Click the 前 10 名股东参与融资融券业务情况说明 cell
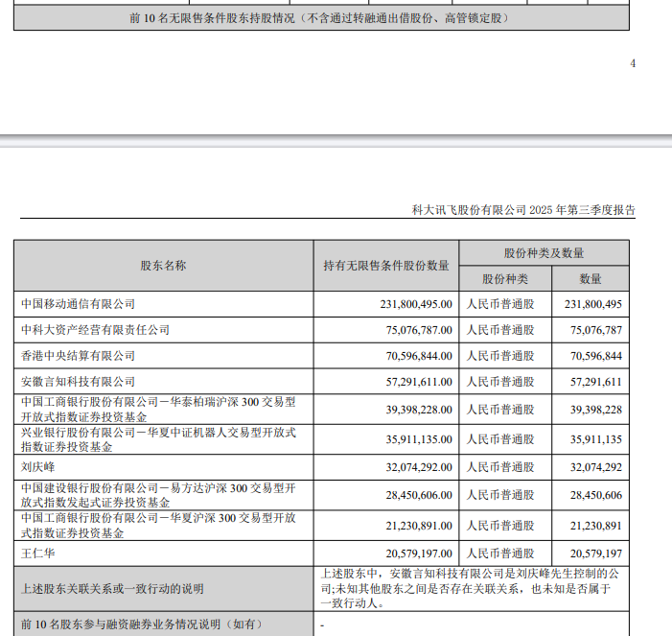 point(141,624)
